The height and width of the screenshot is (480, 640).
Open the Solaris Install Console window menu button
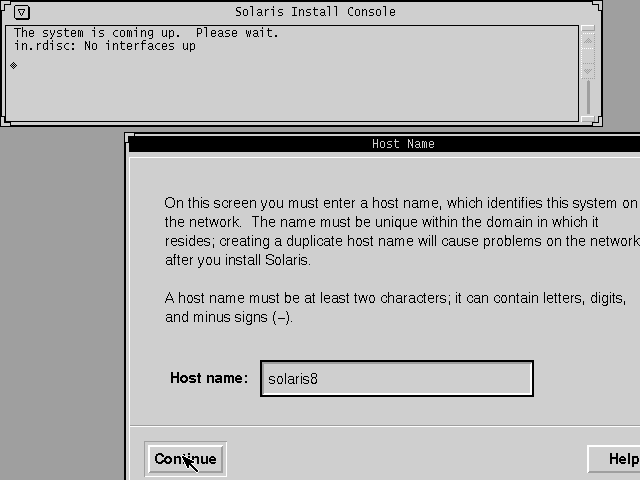point(22,12)
